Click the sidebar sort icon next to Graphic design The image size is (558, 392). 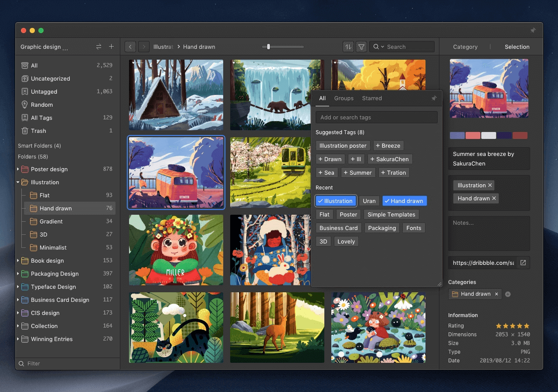(x=99, y=46)
